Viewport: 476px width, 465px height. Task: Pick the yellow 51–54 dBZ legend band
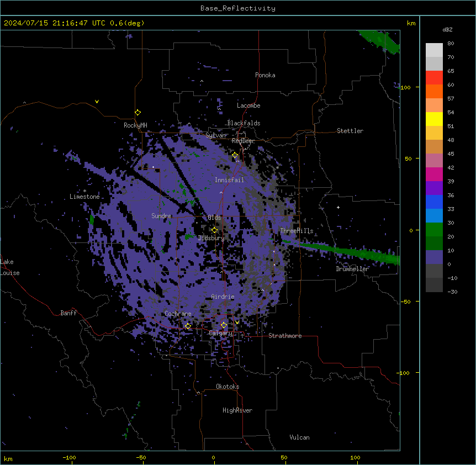click(434, 119)
